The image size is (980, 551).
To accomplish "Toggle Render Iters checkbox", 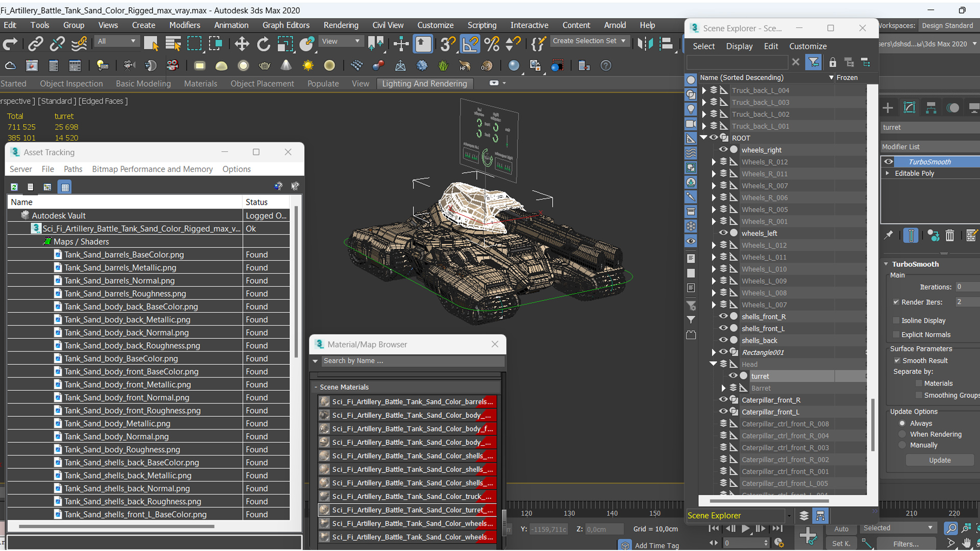I will tap(896, 302).
